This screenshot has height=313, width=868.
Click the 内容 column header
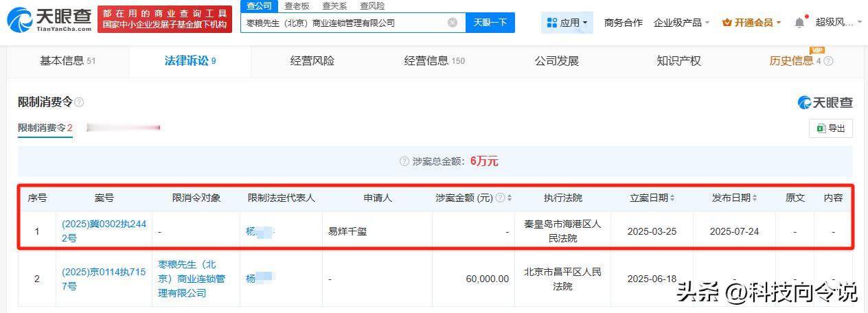pos(833,198)
